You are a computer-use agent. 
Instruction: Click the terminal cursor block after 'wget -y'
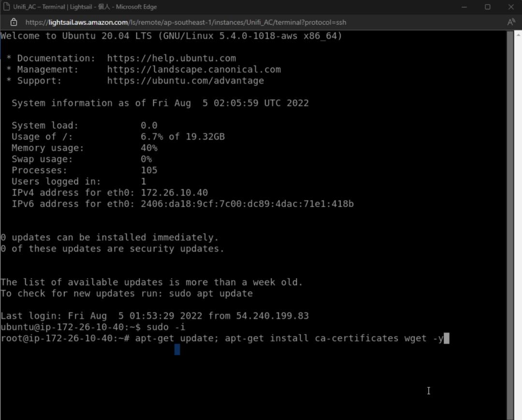coord(447,338)
